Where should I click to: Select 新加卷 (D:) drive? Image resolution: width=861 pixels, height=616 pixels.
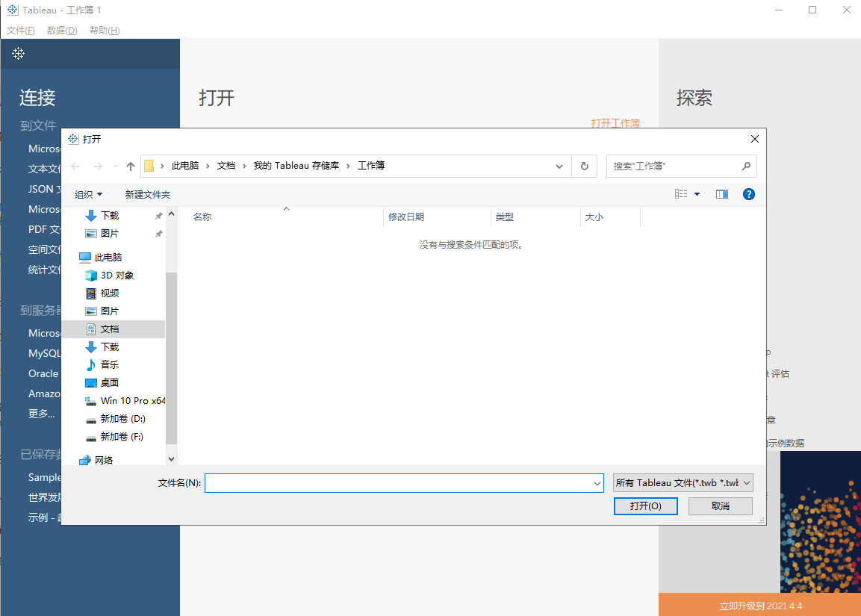pos(122,419)
